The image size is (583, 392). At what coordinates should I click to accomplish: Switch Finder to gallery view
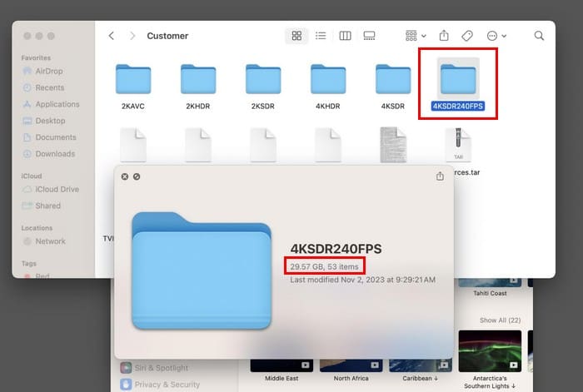(370, 36)
